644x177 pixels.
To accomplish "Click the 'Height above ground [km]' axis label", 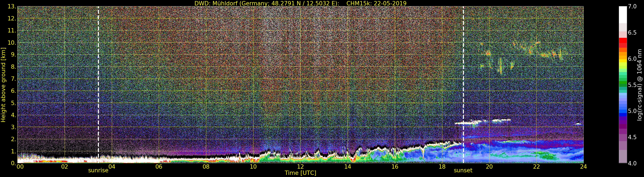I will click(x=3, y=85).
